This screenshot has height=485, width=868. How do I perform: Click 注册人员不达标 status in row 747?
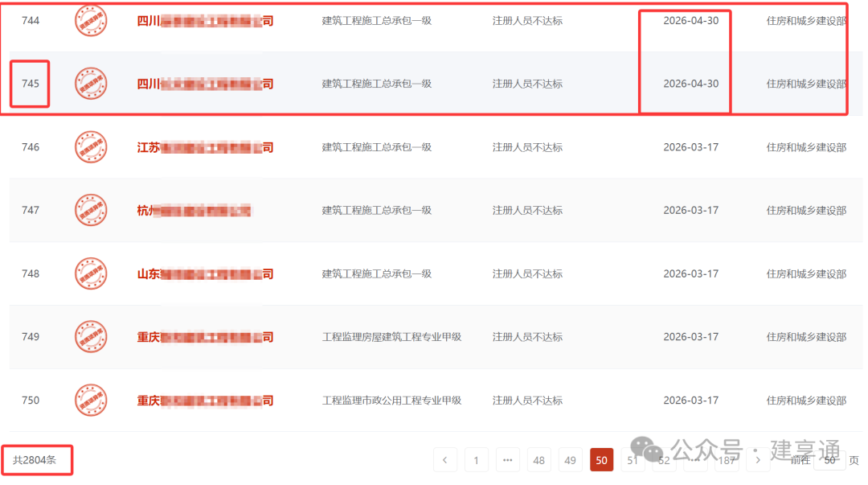click(527, 211)
